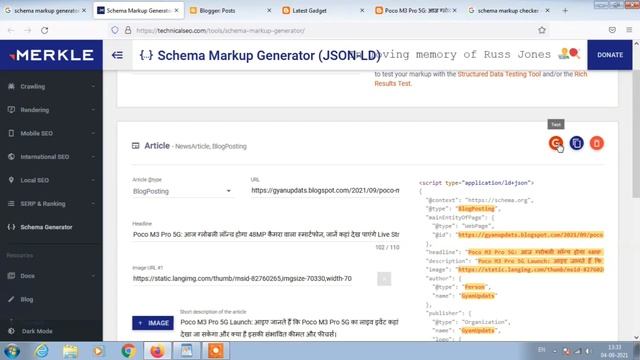Viewport: 640px width, 360px height.
Task: Open the Results Test link
Action: [x=393, y=83]
